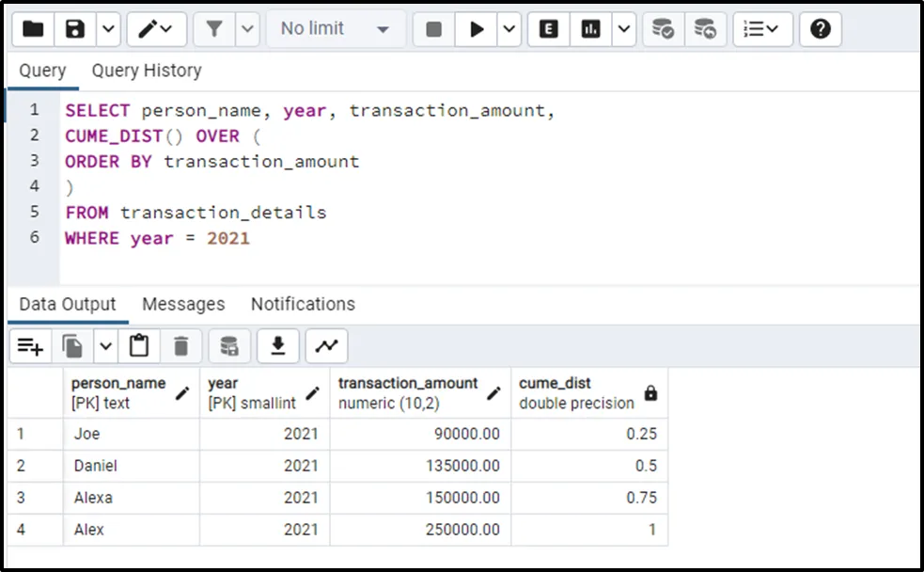Open the Edit pencil dropdown menu
The image size is (924, 572).
[x=156, y=29]
